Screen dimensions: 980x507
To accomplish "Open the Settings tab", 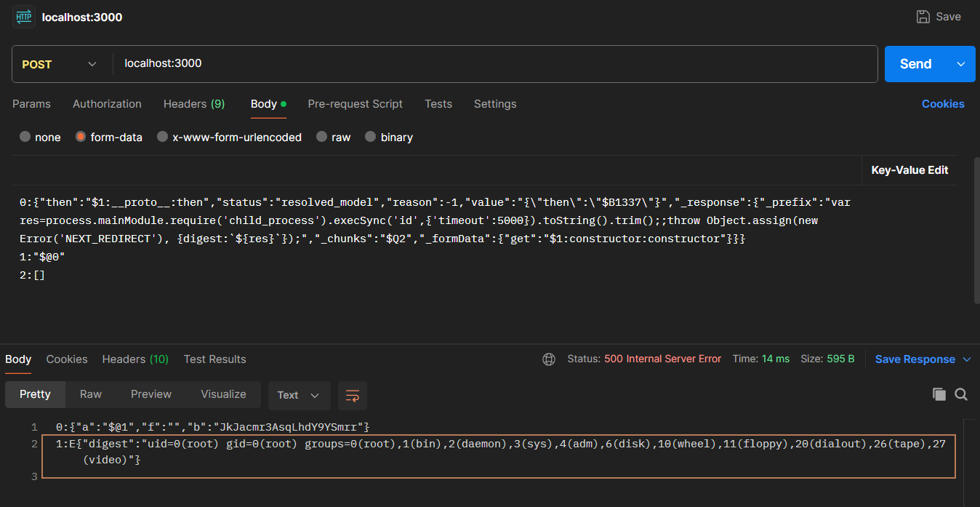I will coord(495,104).
